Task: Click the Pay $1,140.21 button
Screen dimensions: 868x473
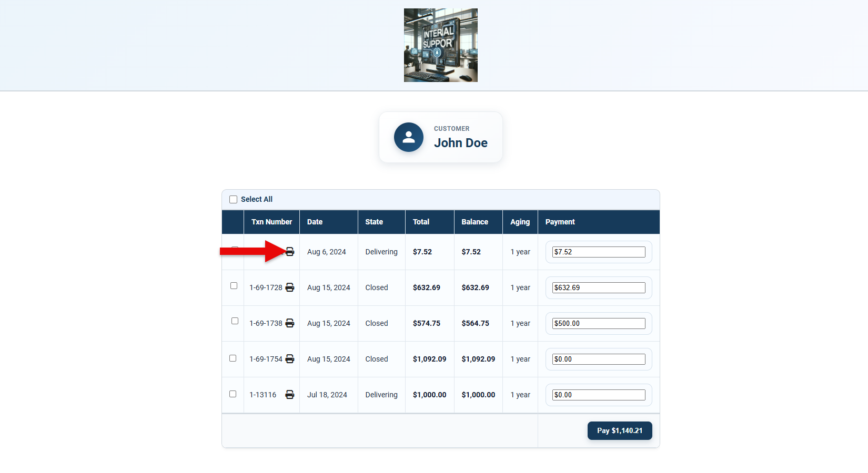Action: click(x=619, y=430)
